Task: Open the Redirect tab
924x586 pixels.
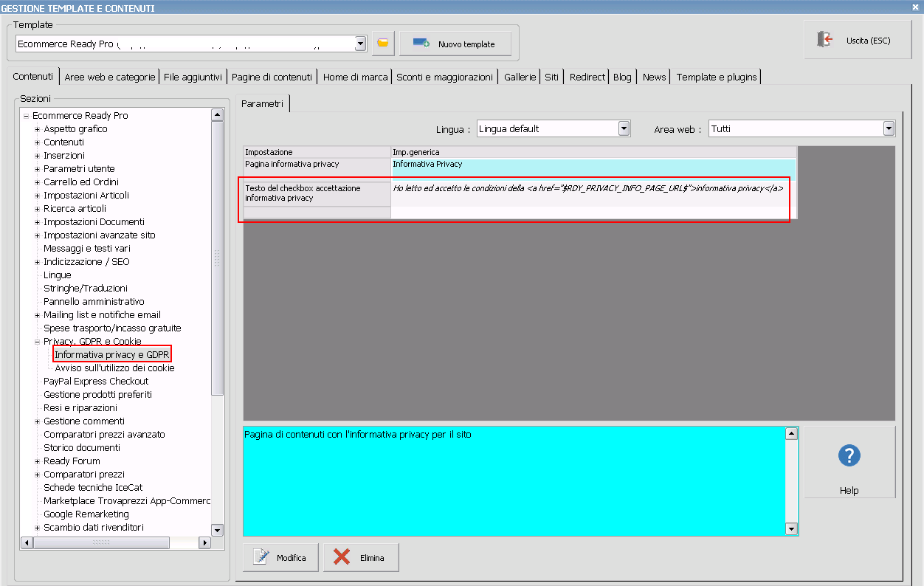Action: pos(587,77)
